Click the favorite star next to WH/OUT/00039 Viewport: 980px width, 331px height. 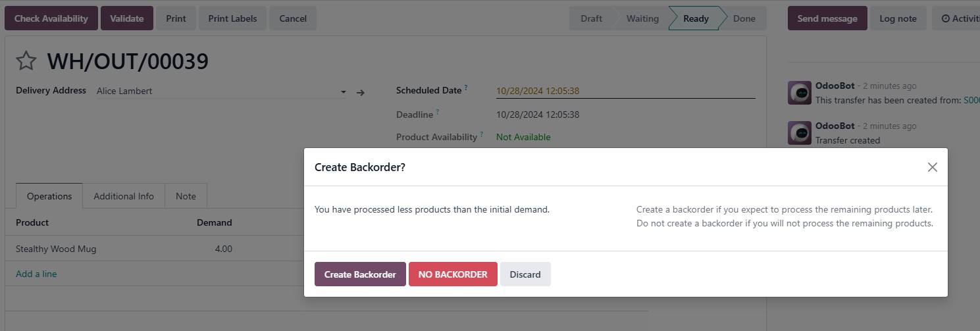26,61
